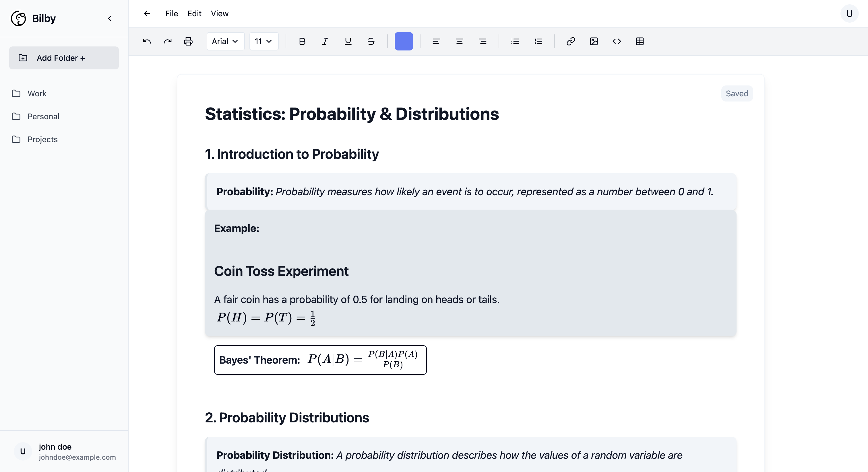Open the View menu
The height and width of the screenshot is (472, 868).
click(219, 13)
